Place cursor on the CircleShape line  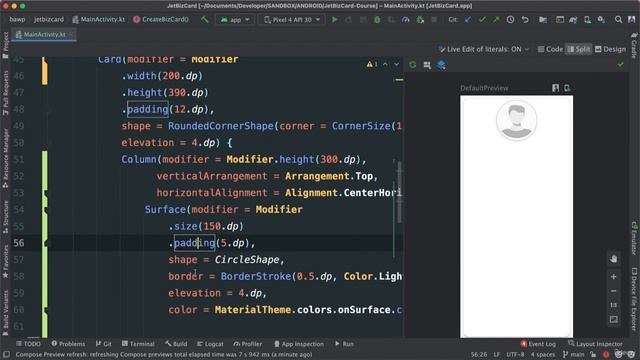(x=226, y=260)
